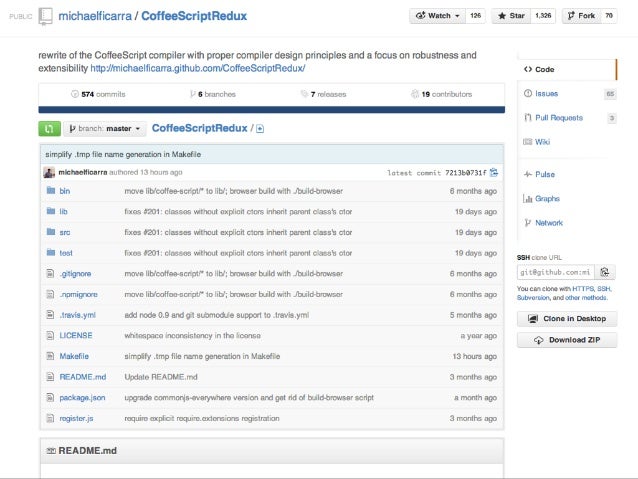The width and height of the screenshot is (638, 479).
Task: View the 19 contributors
Action: tap(441, 94)
